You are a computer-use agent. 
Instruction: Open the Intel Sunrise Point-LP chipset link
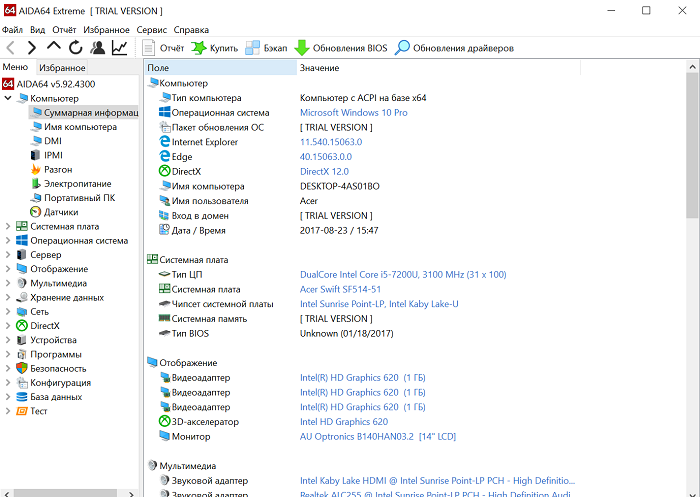(379, 304)
